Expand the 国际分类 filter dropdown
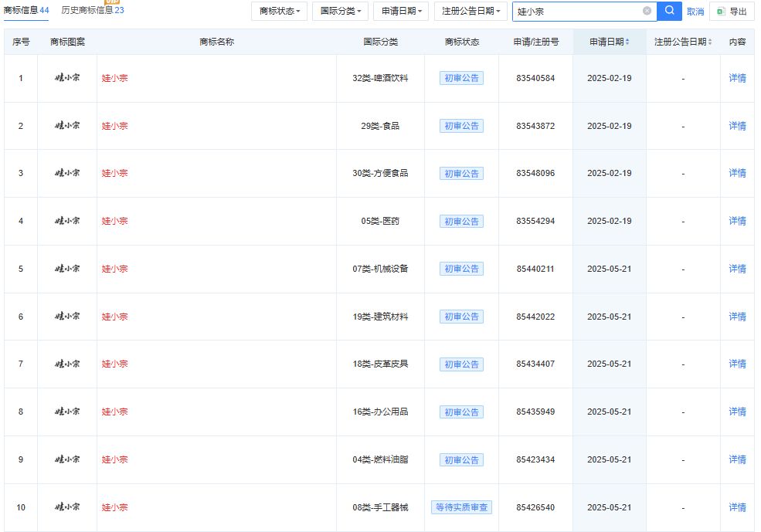This screenshot has height=532, width=761. click(x=341, y=12)
